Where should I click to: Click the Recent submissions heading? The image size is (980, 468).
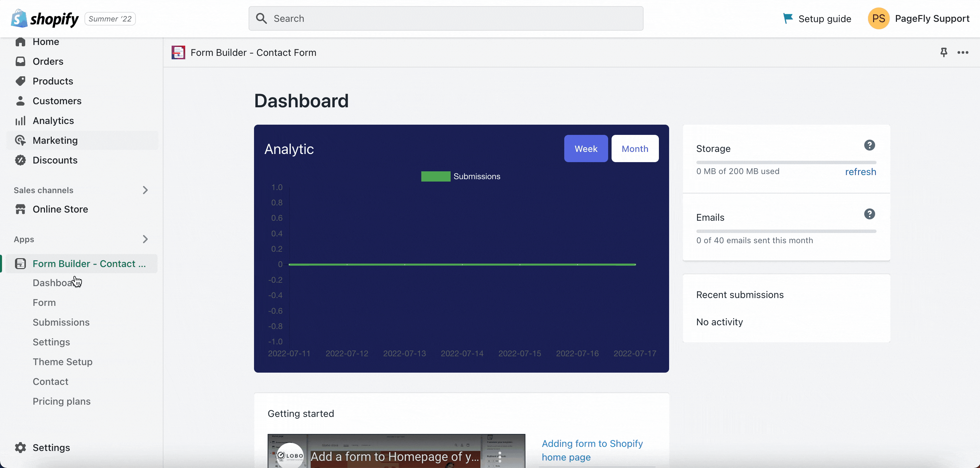pyautogui.click(x=740, y=295)
